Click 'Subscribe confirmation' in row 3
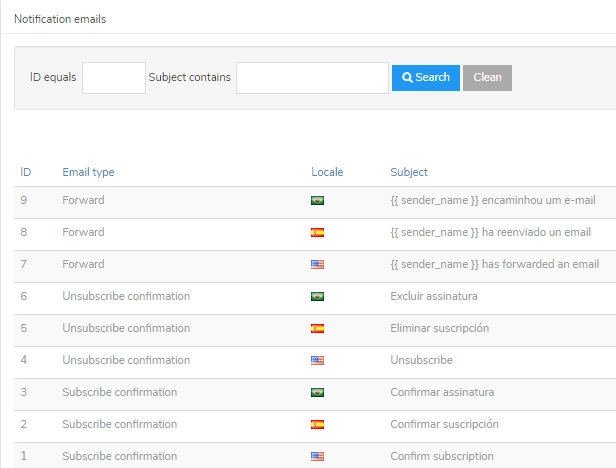 tap(120, 392)
